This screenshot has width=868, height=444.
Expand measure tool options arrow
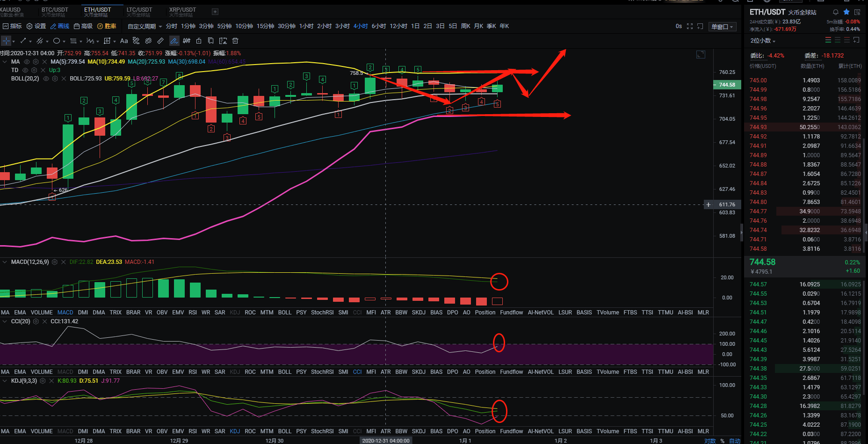click(115, 42)
